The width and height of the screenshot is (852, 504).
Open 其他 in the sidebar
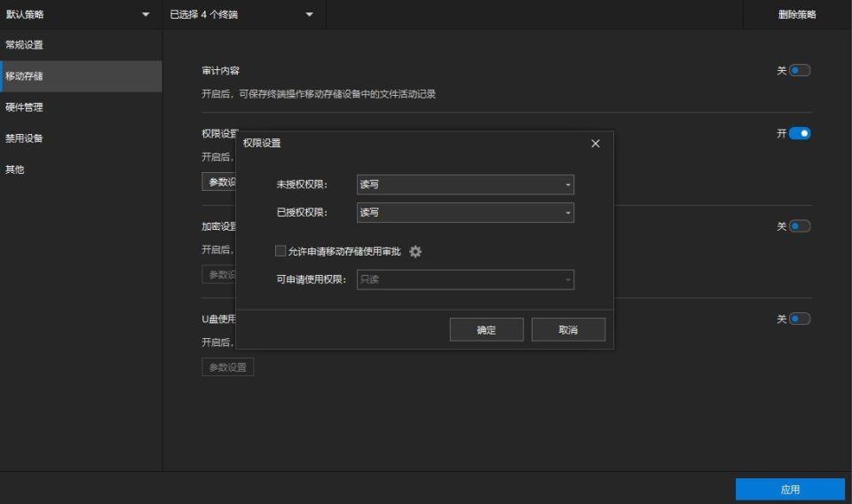81,169
